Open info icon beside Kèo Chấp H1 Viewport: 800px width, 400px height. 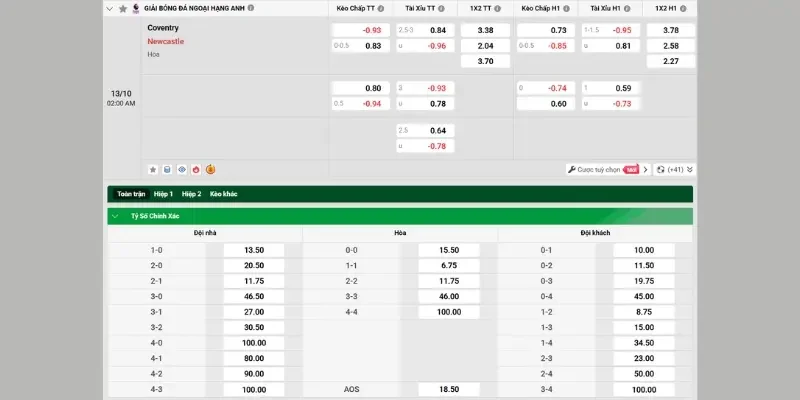pyautogui.click(x=567, y=9)
